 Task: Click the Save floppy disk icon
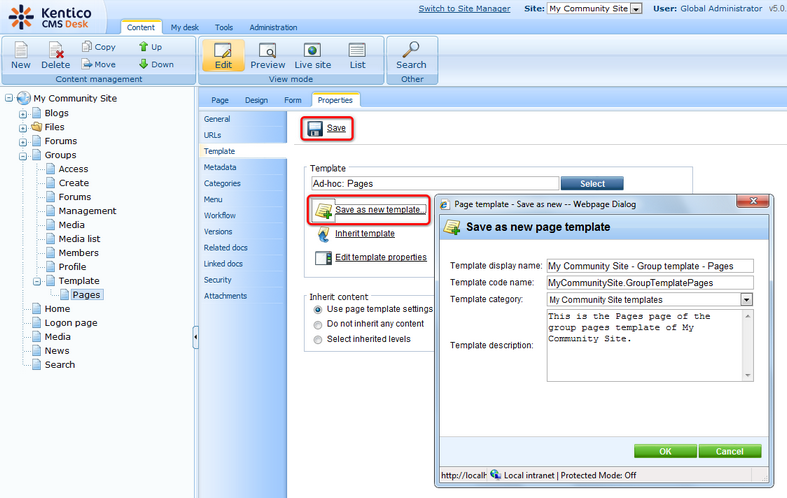pyautogui.click(x=315, y=129)
